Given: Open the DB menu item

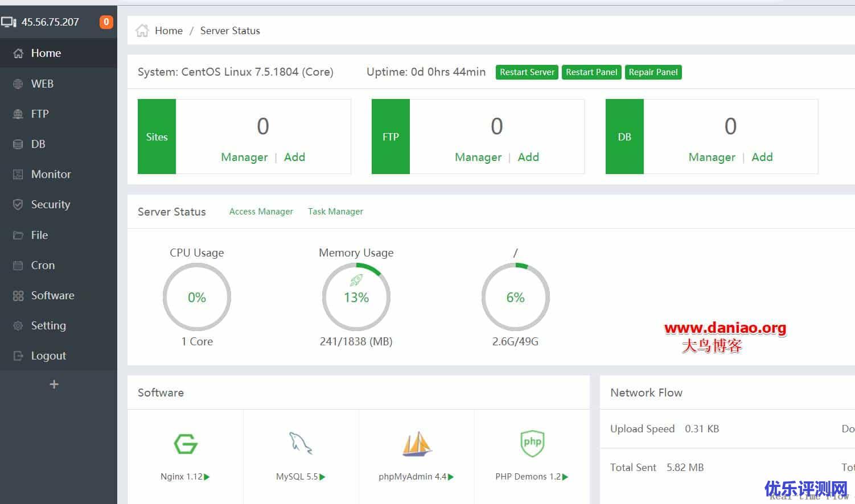Looking at the screenshot, I should pos(59,144).
